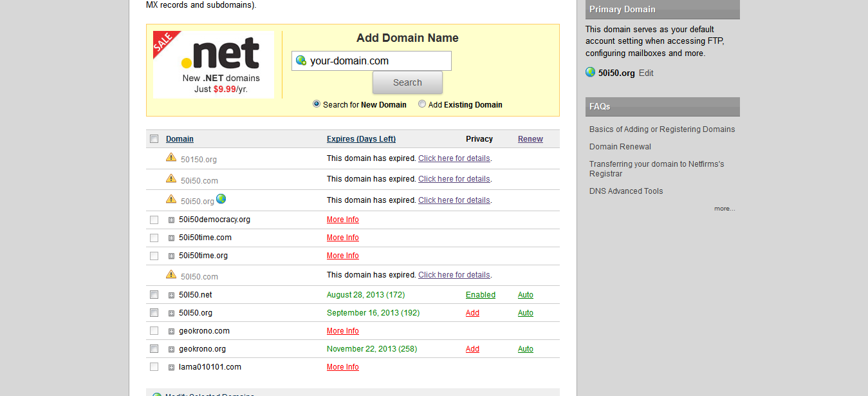Viewport: 868px width, 396px height.
Task: Check the box for 50i50democracy.org
Action: click(x=154, y=220)
